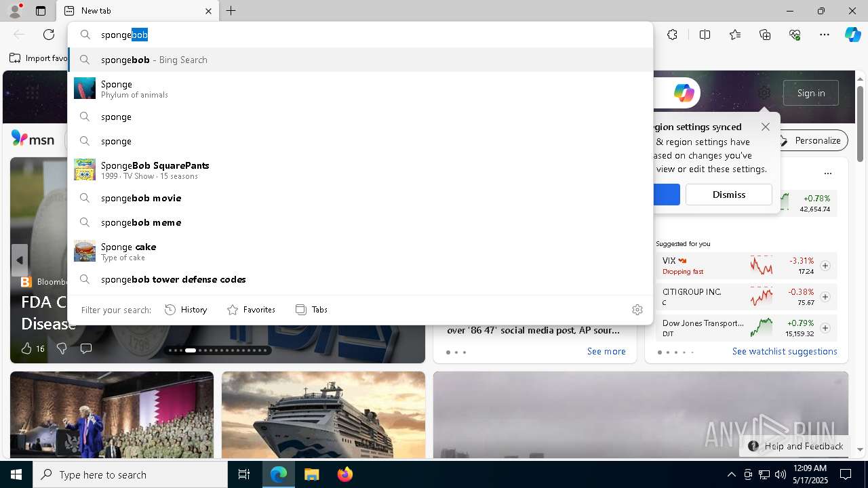Dislike the FDA news story

tap(62, 348)
